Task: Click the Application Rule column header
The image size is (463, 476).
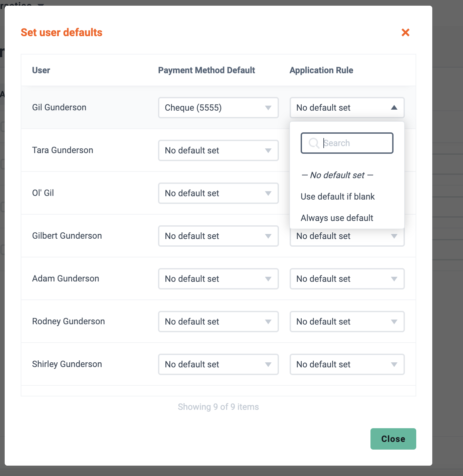Action: [x=321, y=70]
